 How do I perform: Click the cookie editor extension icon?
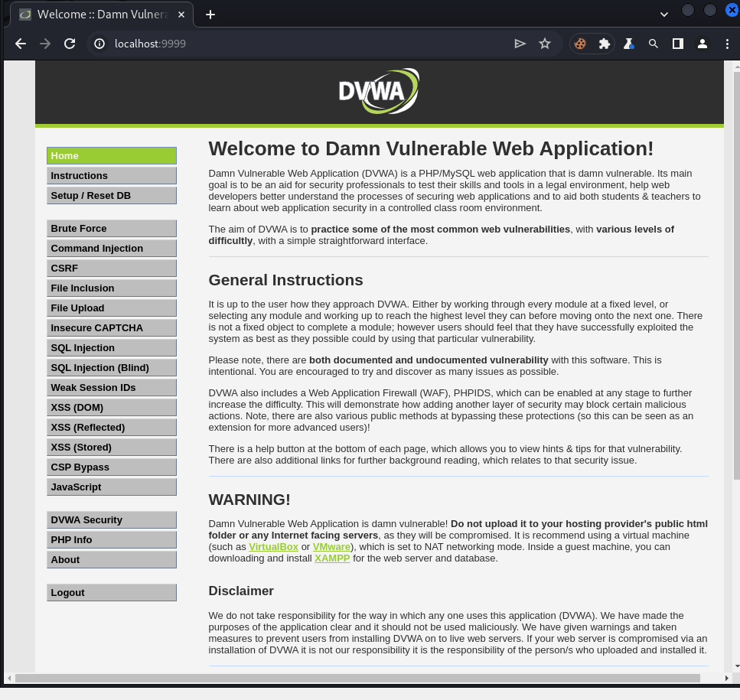point(580,44)
